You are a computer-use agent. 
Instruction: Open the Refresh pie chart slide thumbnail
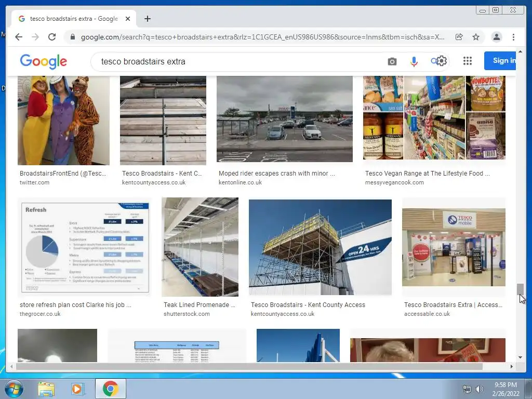[85, 247]
